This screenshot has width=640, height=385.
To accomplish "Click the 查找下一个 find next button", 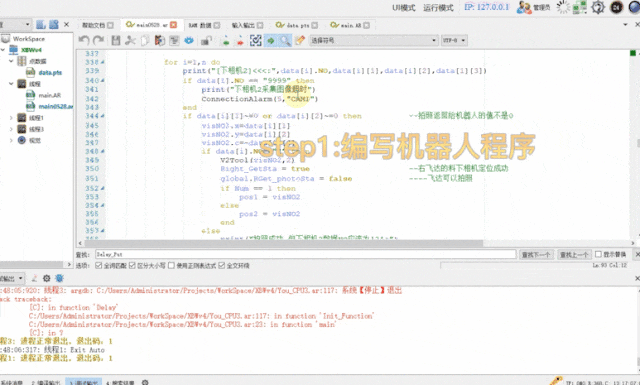I will 536,254.
